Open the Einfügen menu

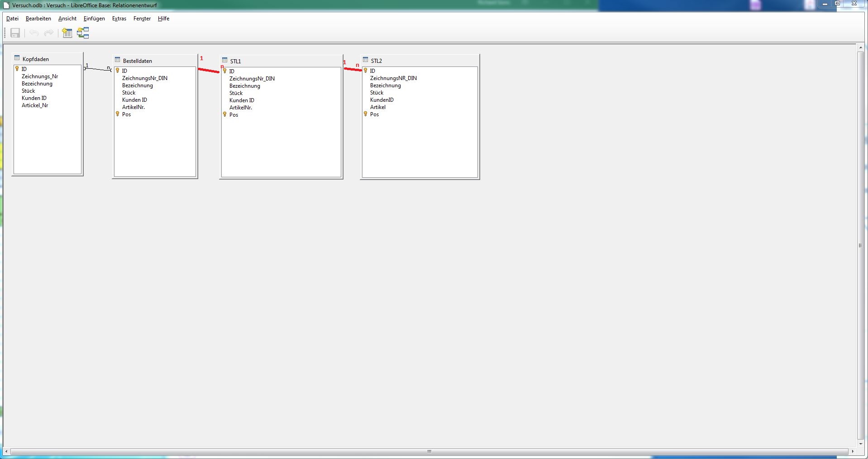[x=94, y=19]
